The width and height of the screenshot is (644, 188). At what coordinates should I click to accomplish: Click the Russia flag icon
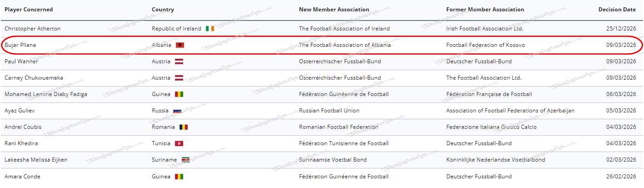(177, 111)
